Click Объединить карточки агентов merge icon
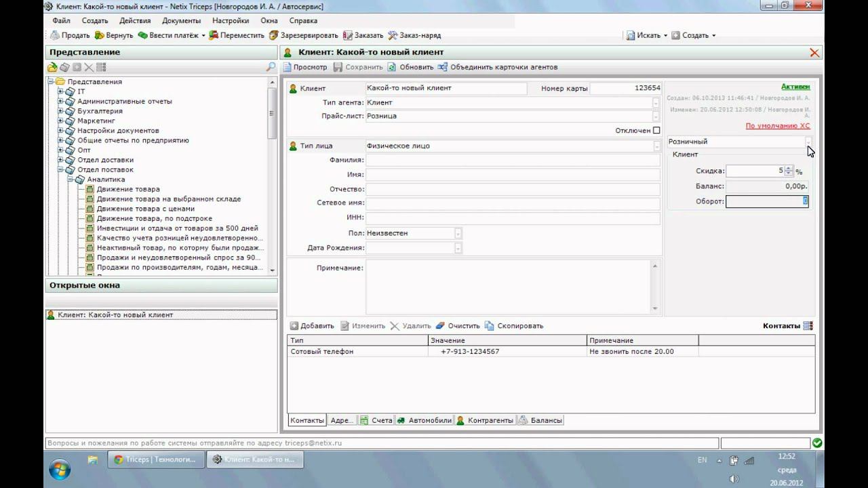Viewport: 868px width, 488px height. click(443, 67)
